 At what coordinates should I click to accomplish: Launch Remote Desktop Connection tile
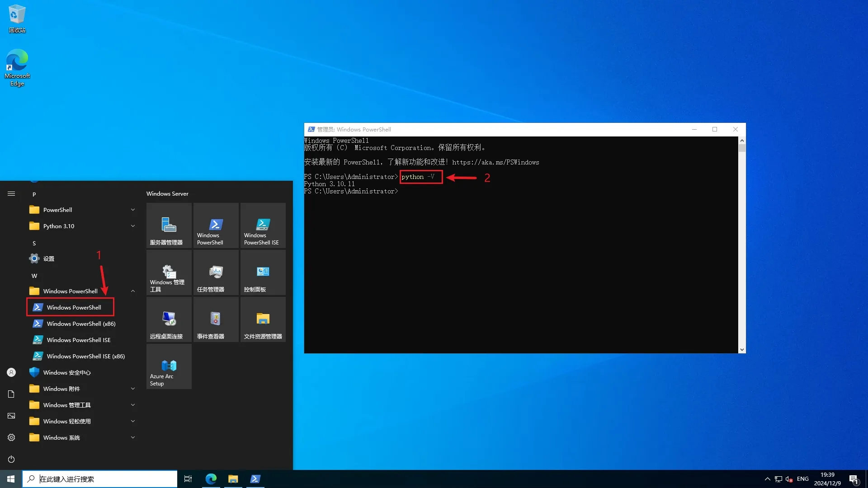(169, 319)
